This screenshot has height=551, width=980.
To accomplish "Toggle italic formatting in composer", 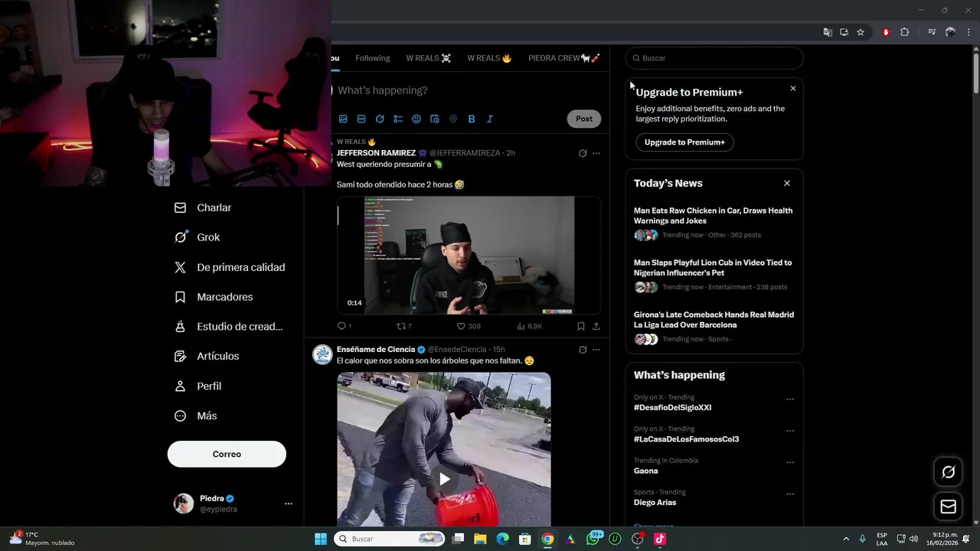I will click(x=490, y=119).
